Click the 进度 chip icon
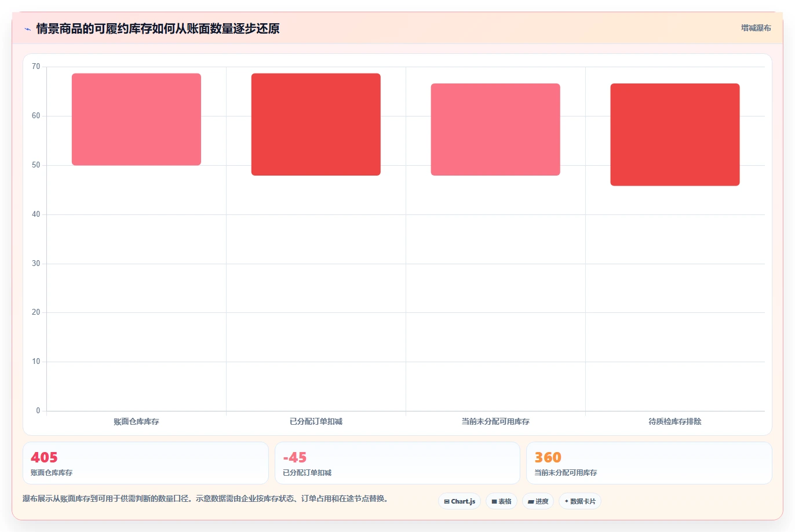Image resolution: width=795 pixels, height=532 pixels. click(531, 502)
